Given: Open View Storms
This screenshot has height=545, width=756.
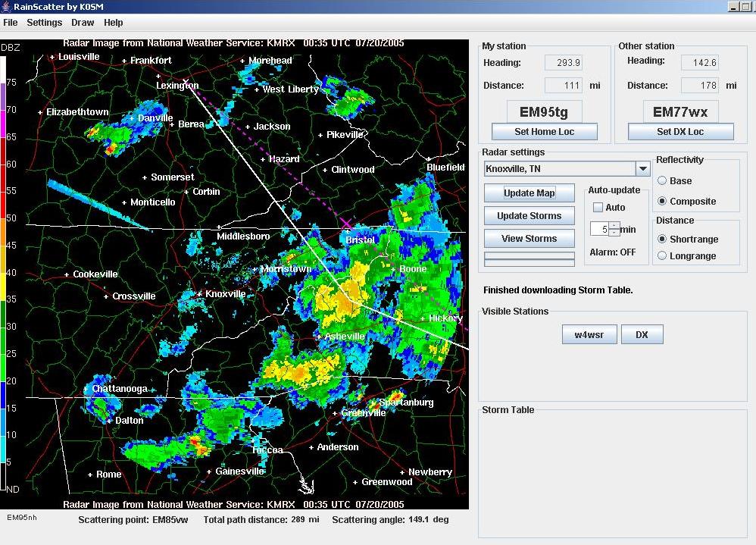Looking at the screenshot, I should 530,239.
